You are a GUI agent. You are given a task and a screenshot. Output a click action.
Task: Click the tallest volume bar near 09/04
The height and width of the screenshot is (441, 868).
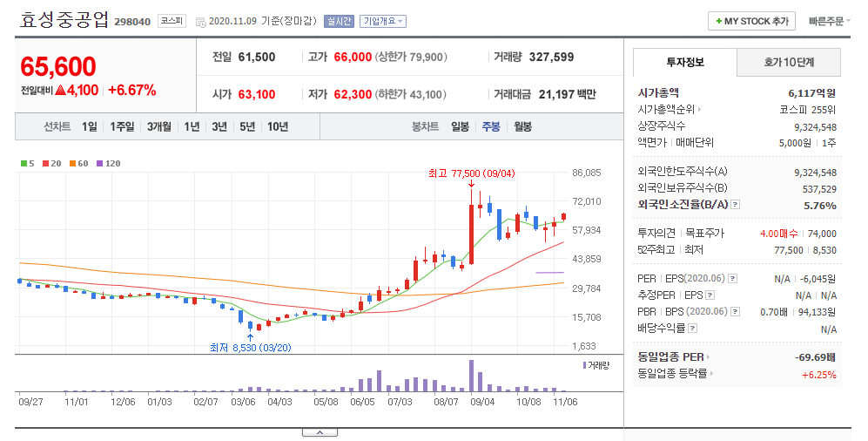click(471, 377)
